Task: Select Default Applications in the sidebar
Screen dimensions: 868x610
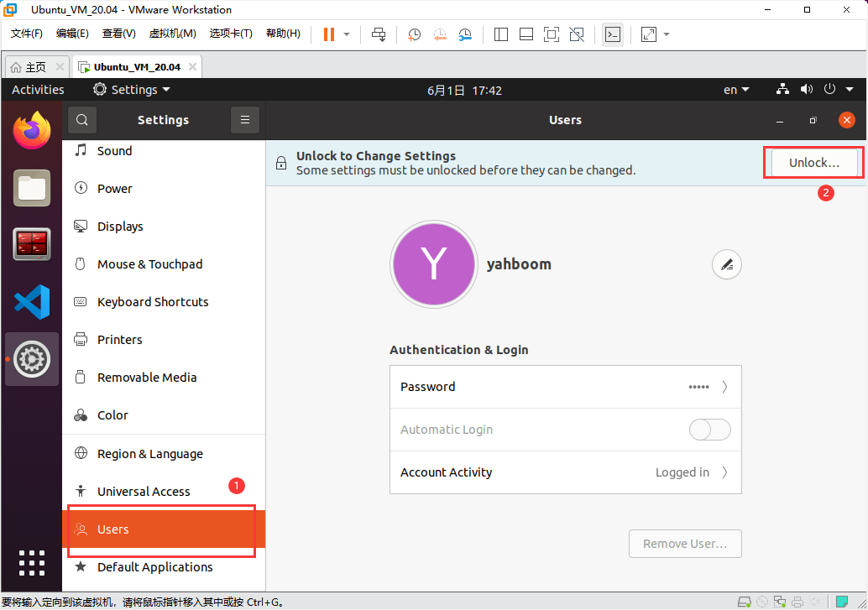Action: (x=164, y=567)
